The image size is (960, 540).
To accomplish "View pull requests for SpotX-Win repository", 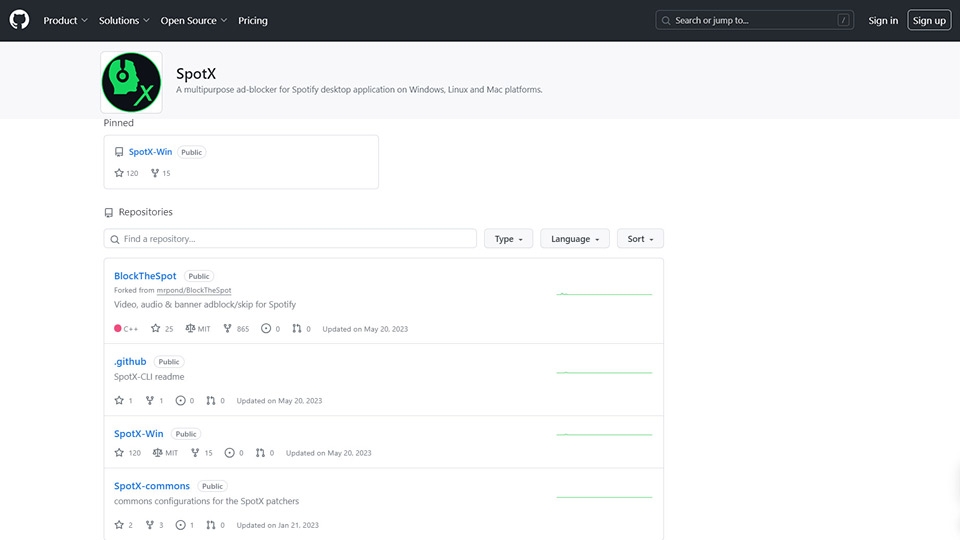I will coord(265,453).
